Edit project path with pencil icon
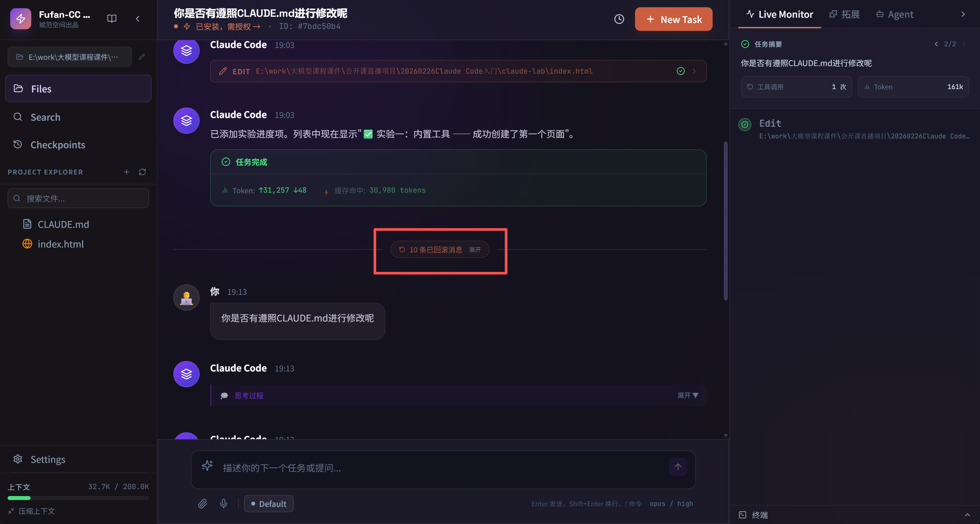This screenshot has width=980, height=524. click(142, 57)
